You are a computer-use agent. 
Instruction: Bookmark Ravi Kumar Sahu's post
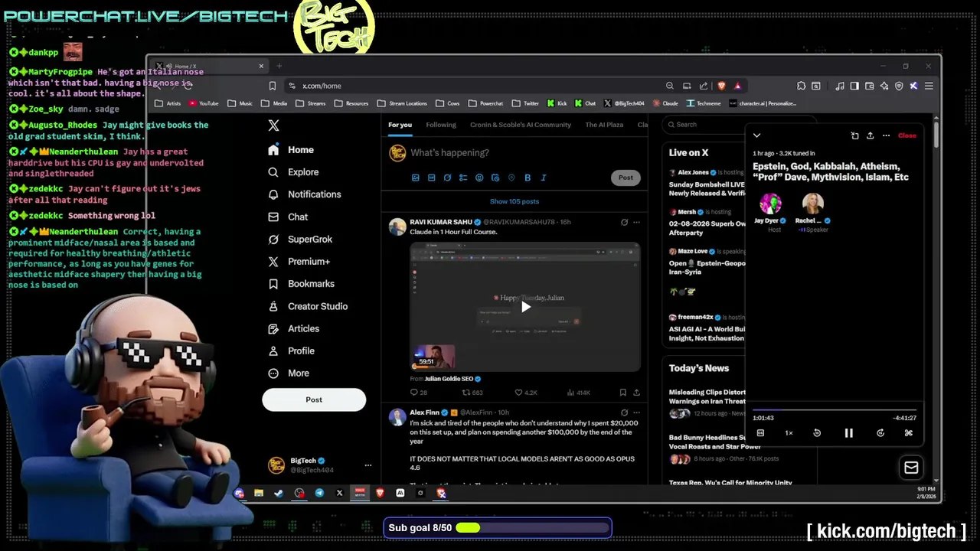tap(624, 393)
